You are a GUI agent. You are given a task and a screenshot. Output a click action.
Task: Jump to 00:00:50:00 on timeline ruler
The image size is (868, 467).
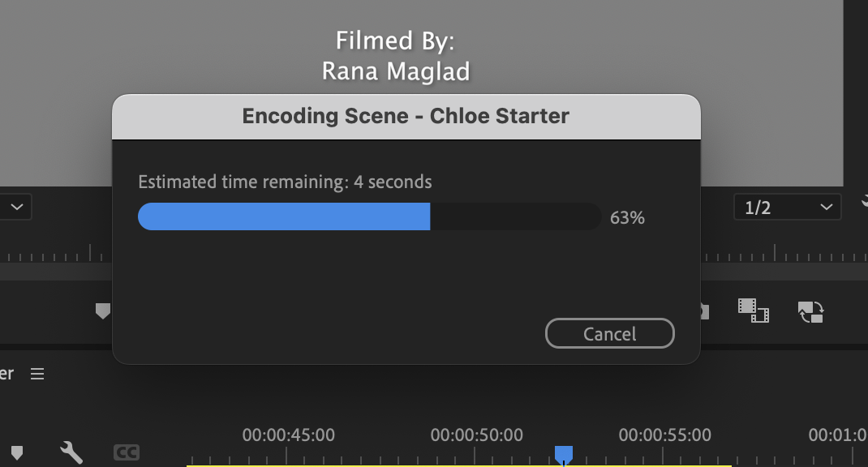tap(477, 435)
